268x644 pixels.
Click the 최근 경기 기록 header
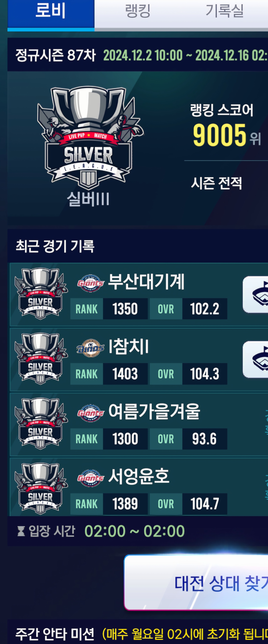(x=55, y=246)
